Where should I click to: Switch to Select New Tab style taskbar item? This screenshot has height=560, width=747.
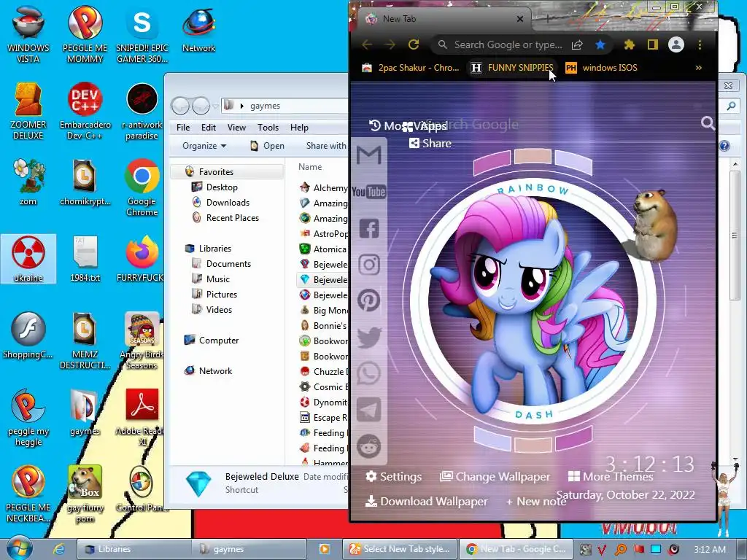[399, 549]
